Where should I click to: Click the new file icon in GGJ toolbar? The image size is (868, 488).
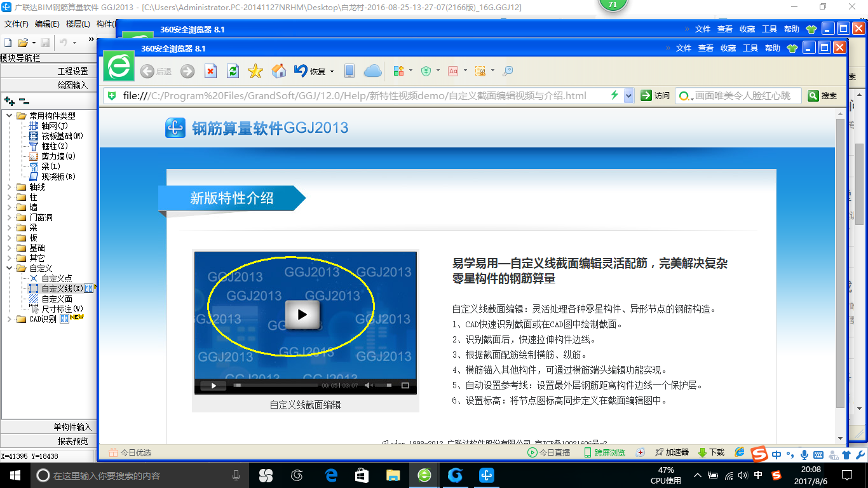point(8,43)
